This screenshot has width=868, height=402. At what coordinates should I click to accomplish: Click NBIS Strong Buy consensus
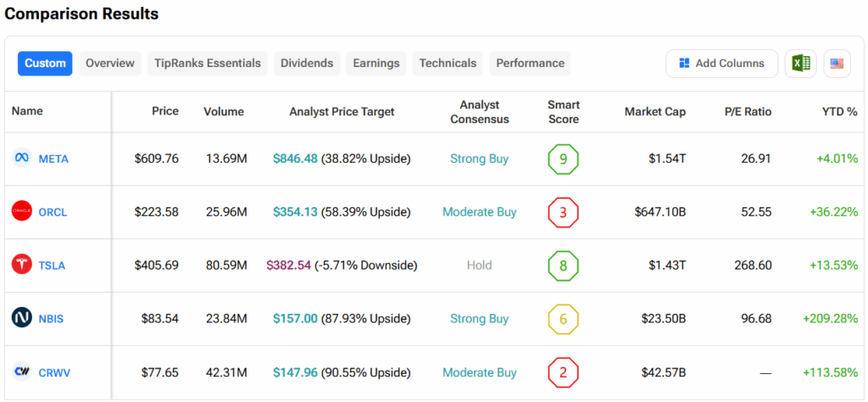coord(480,319)
